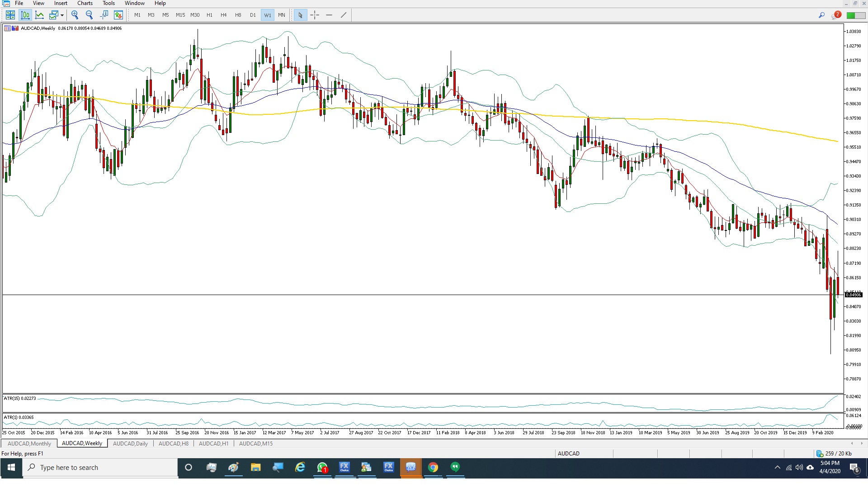Select the H1 timeframe
The image size is (868, 488).
pyautogui.click(x=209, y=15)
